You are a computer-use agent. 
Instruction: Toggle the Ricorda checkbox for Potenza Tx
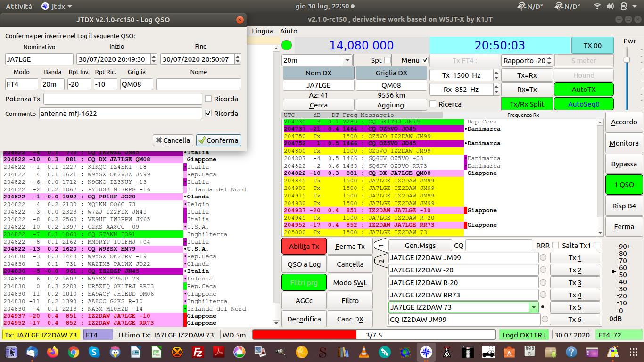point(208,99)
